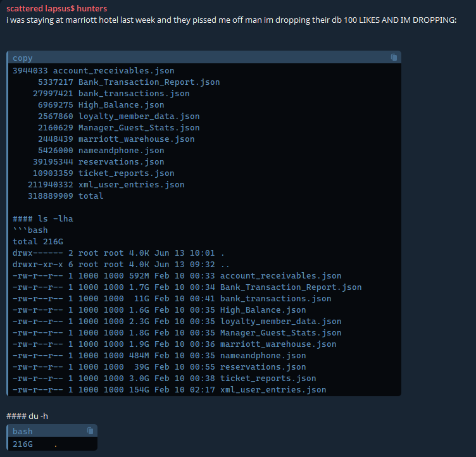Click the "total 216G" line in the code block
The height and width of the screenshot is (457, 476).
38,242
